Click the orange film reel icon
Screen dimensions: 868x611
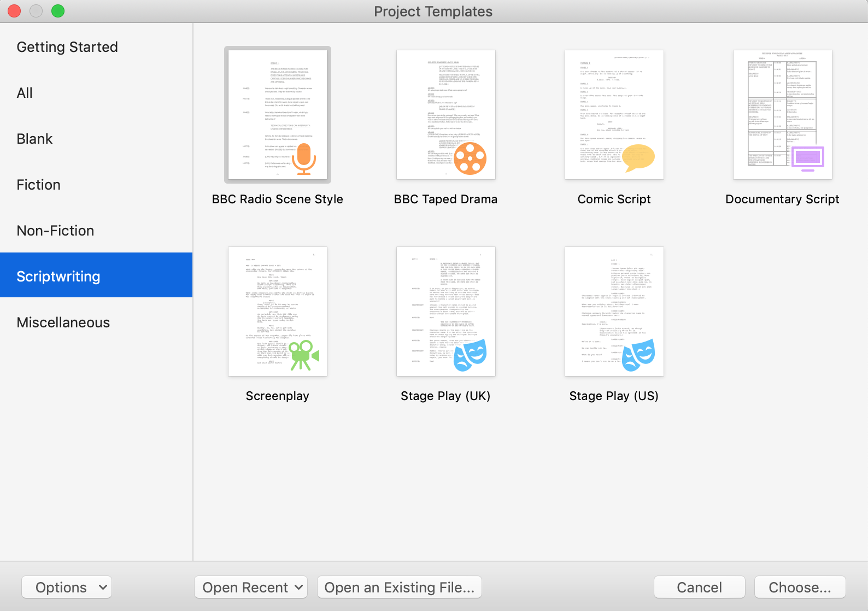coord(470,158)
